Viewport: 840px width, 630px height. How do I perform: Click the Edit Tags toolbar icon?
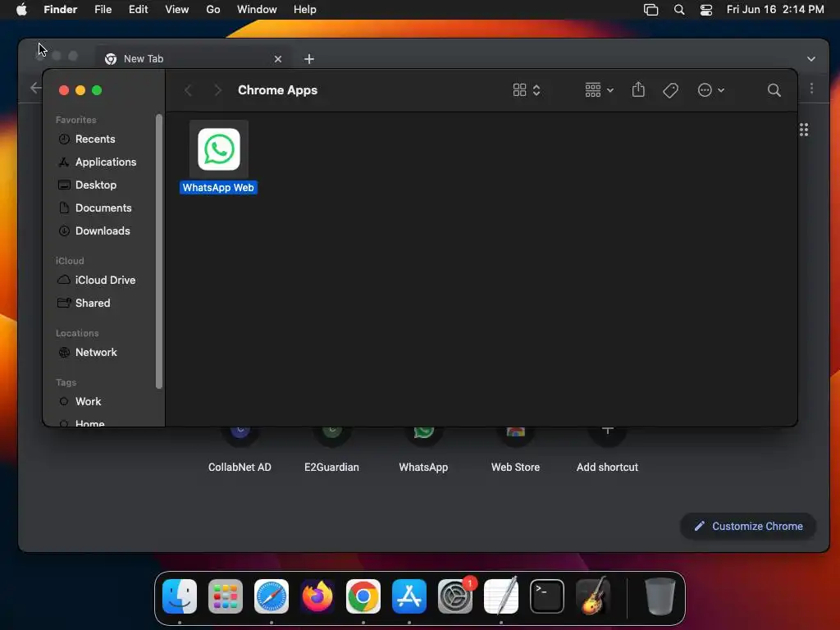670,90
